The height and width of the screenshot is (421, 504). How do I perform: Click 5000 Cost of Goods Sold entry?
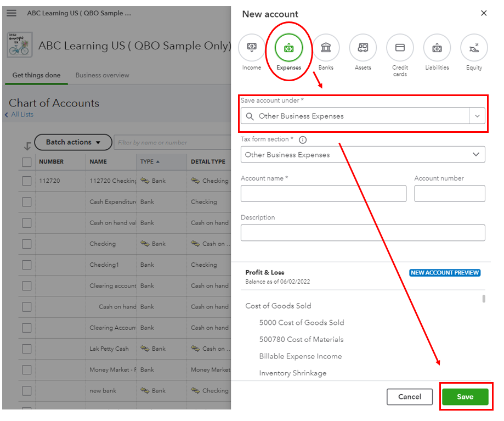pos(302,323)
